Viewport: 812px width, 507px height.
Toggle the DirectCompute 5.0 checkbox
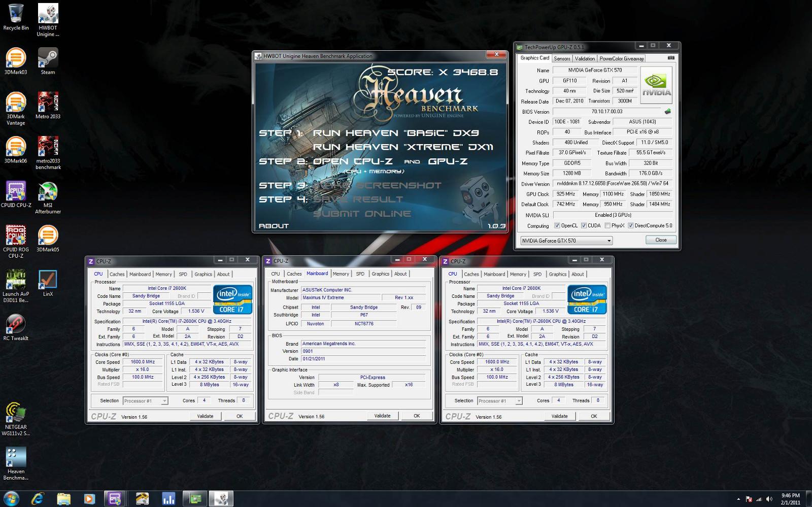pos(630,226)
